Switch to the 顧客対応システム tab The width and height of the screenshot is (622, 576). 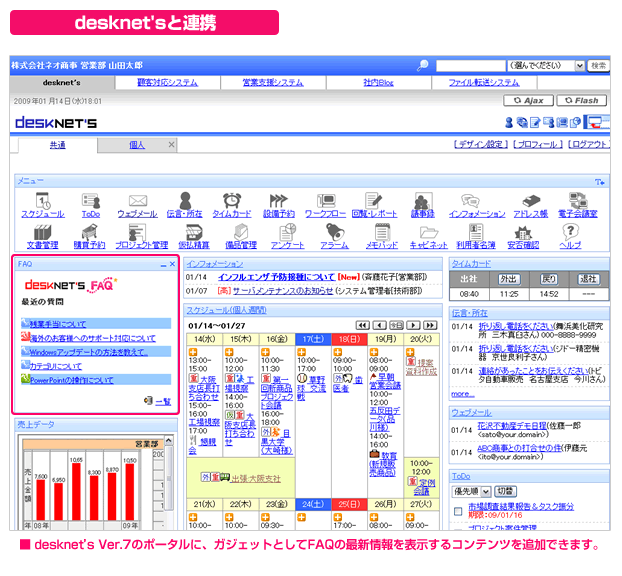pos(167,83)
